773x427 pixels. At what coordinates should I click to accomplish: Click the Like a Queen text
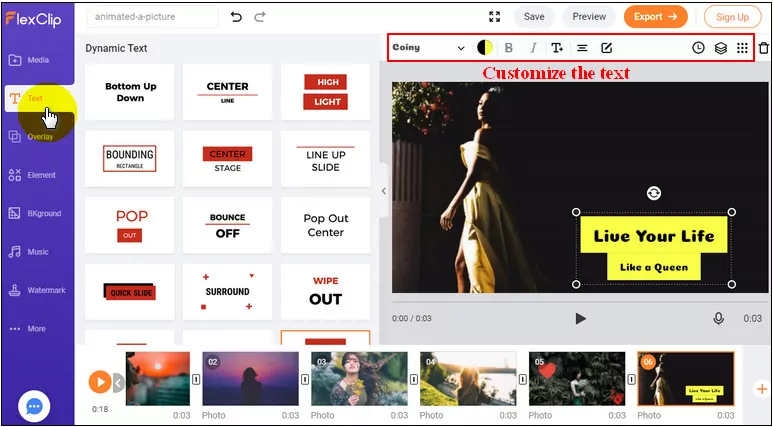[654, 267]
